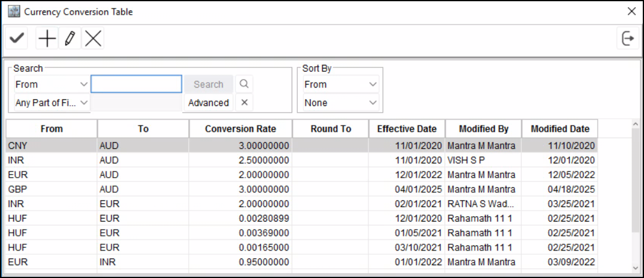Clear search with the small x icon
Screen dimensions: 644x278
tap(243, 102)
